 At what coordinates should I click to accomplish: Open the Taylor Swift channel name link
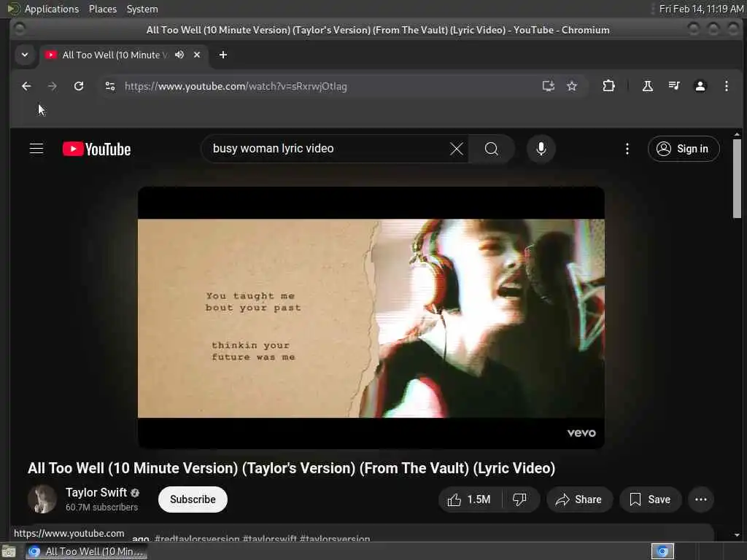coord(96,492)
